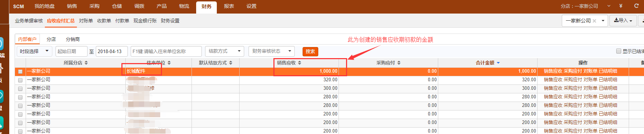The height and width of the screenshot is (134, 644).
Task: Go to 业务单据审核 submenu
Action: point(29,21)
